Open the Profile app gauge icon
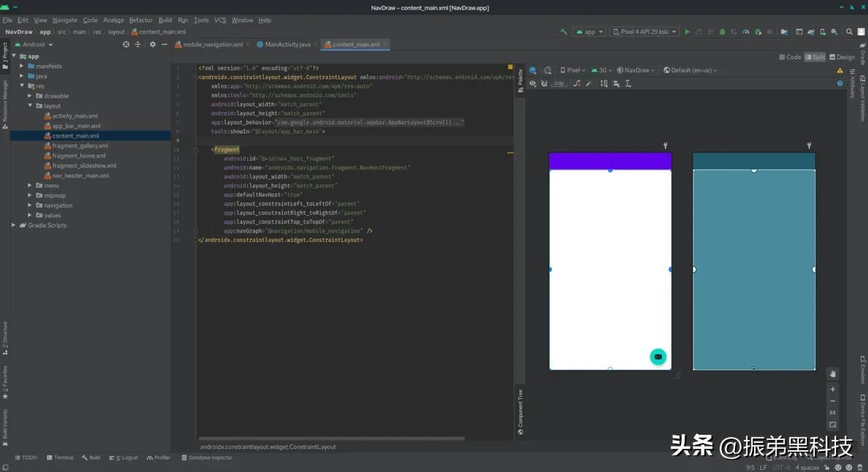This screenshot has height=472, width=868. tap(746, 31)
